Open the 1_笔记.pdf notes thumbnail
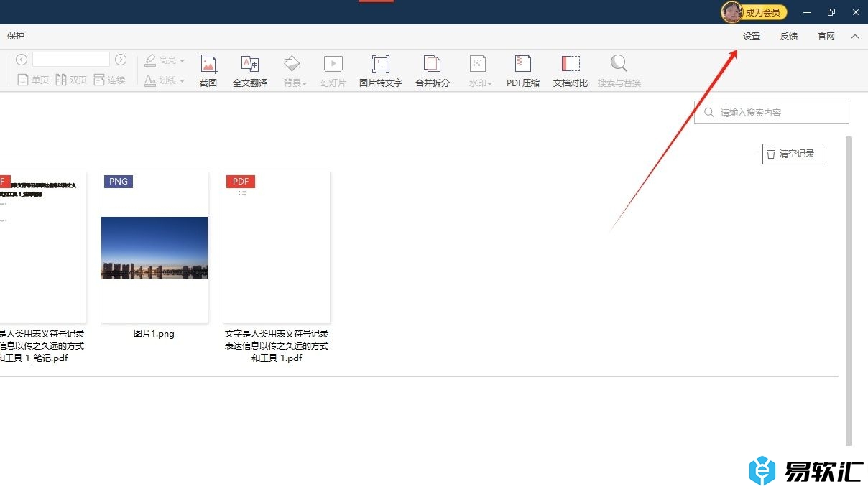The height and width of the screenshot is (489, 868). point(42,248)
